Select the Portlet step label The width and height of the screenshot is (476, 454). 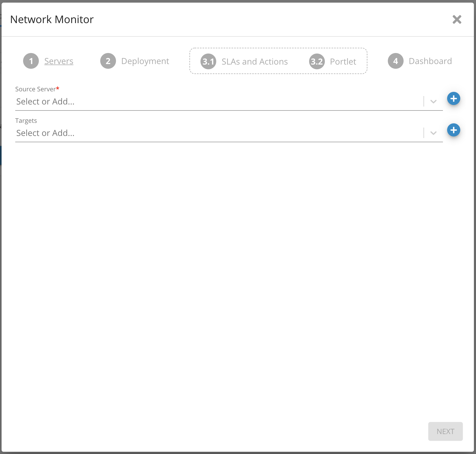(343, 61)
